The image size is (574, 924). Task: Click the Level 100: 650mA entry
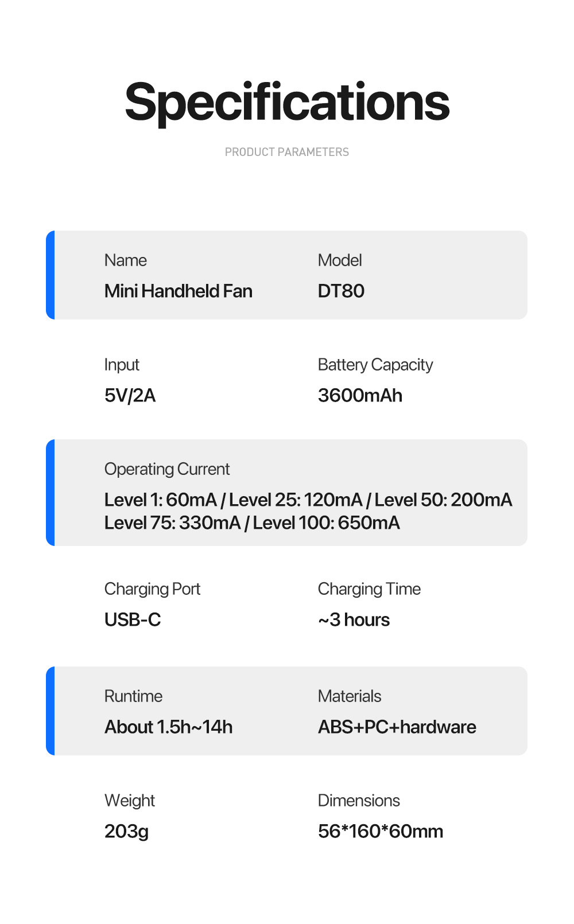326,523
